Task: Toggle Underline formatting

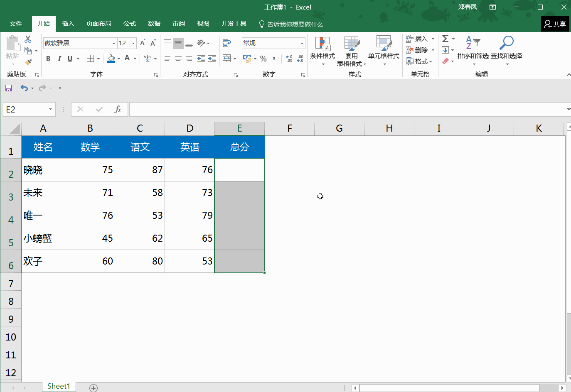Action: pos(70,59)
